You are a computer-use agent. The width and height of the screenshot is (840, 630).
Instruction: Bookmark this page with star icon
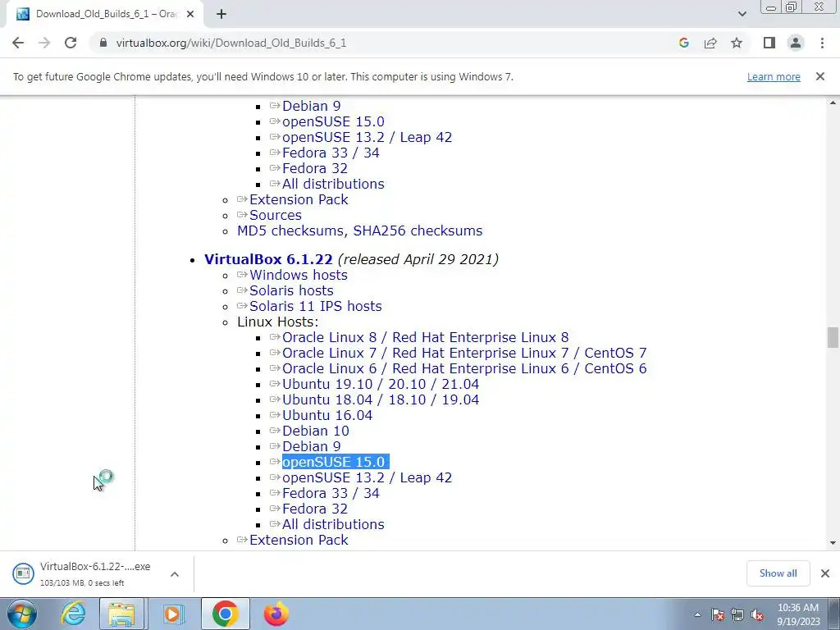tap(737, 43)
